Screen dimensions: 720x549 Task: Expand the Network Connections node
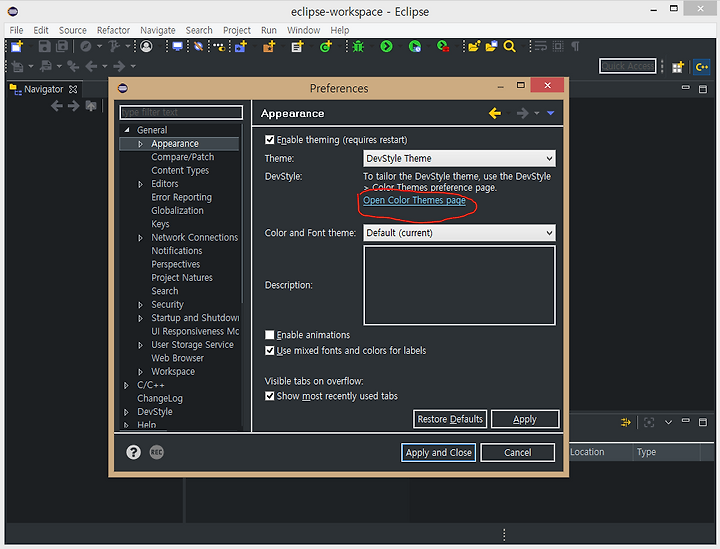point(141,238)
